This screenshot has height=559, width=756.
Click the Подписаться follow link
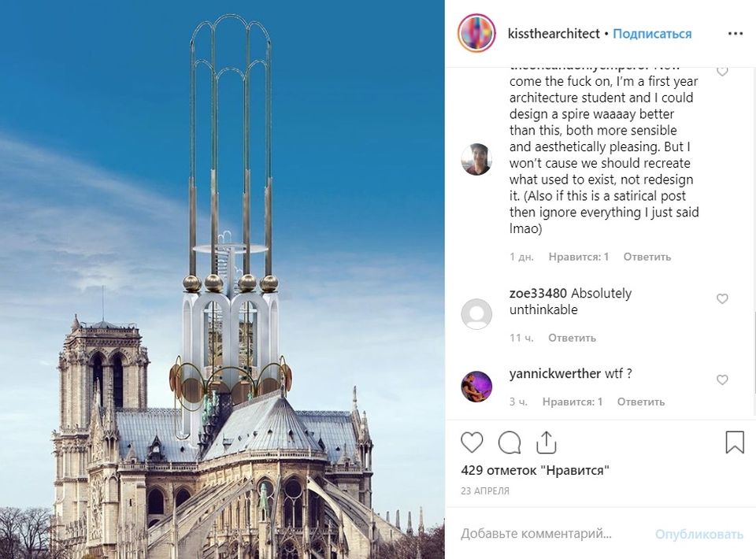tap(652, 34)
